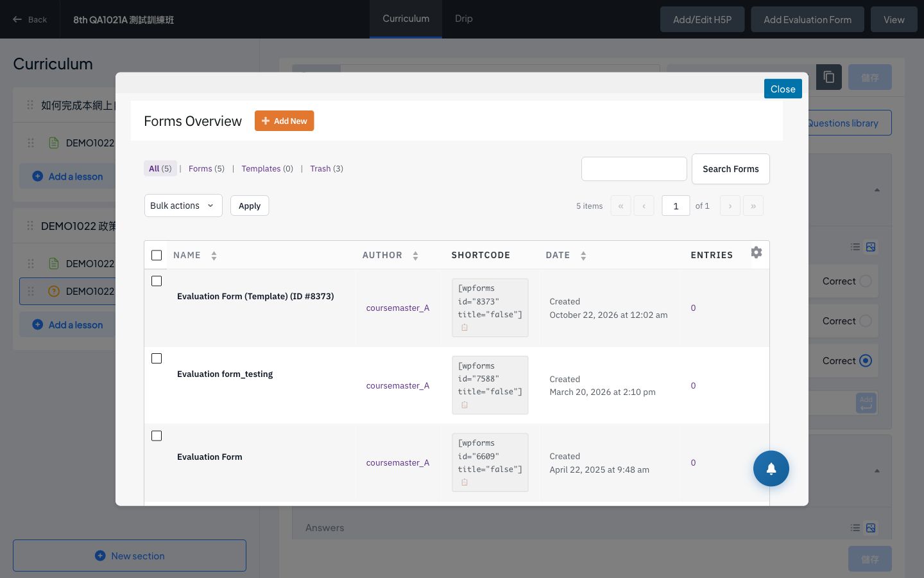Sort forms by the Author column arrows

[x=415, y=256]
